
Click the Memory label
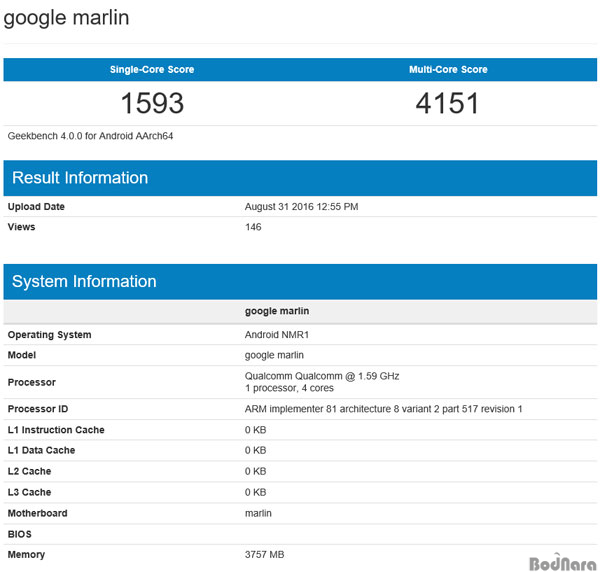[26, 555]
